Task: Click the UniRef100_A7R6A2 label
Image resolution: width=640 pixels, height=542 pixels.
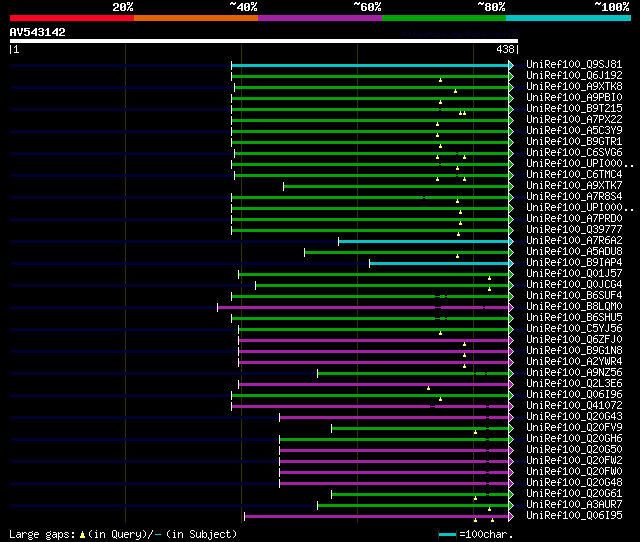Action: pos(574,241)
